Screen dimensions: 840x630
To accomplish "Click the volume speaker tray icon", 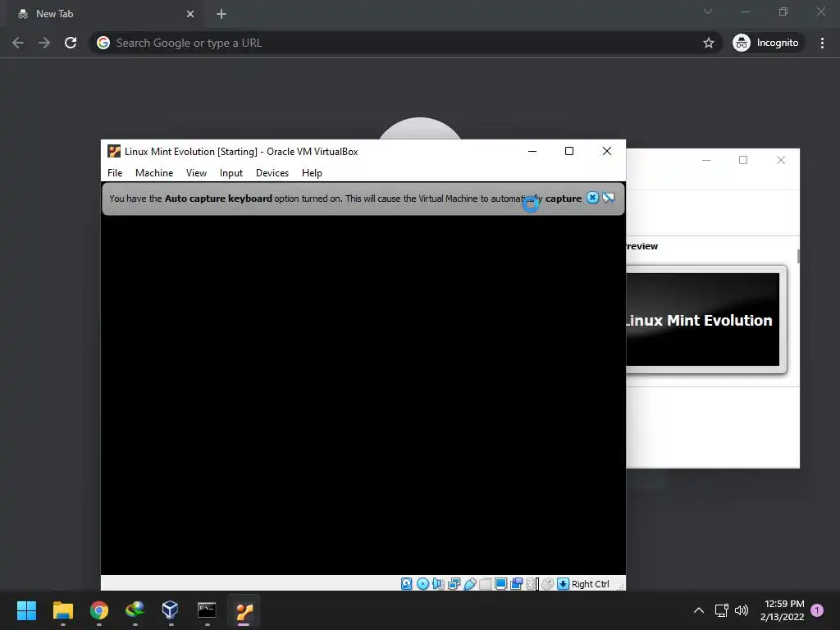I will click(742, 610).
